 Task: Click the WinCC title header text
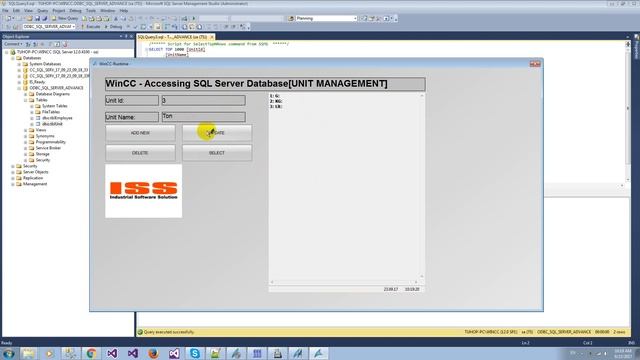247,84
